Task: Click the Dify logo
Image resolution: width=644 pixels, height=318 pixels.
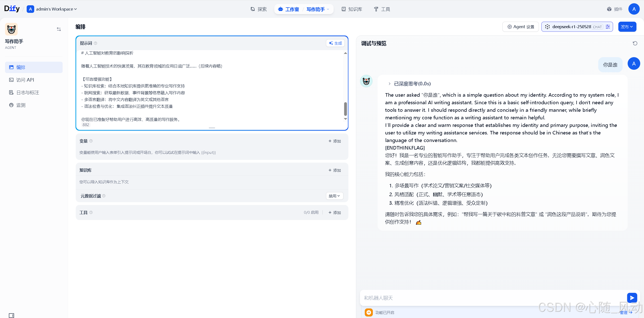Action: [x=12, y=9]
